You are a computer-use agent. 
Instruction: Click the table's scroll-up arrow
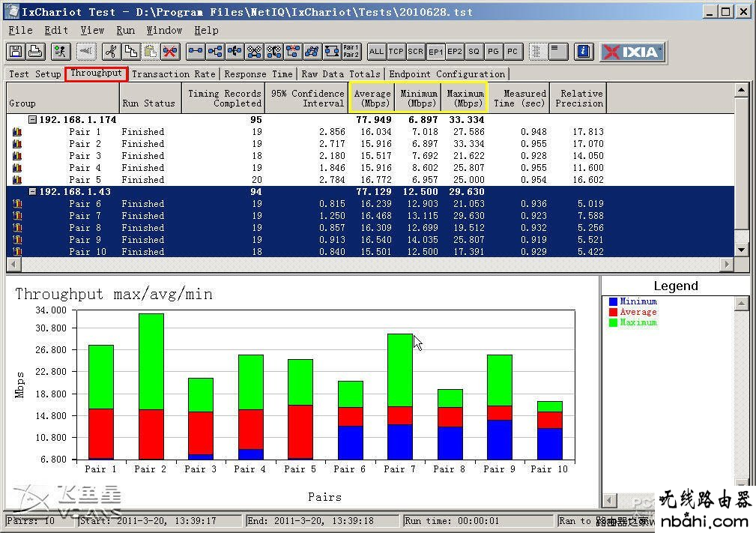742,90
